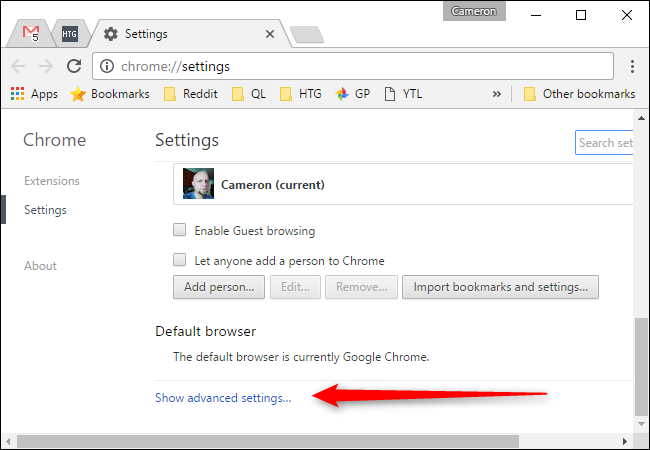The height and width of the screenshot is (450, 650).
Task: Click the Search settings field
Action: coord(604,143)
